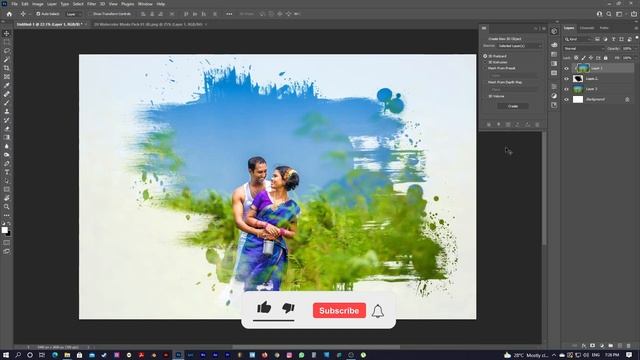Hide the Background layer eye icon
640x360 pixels.
567,99
